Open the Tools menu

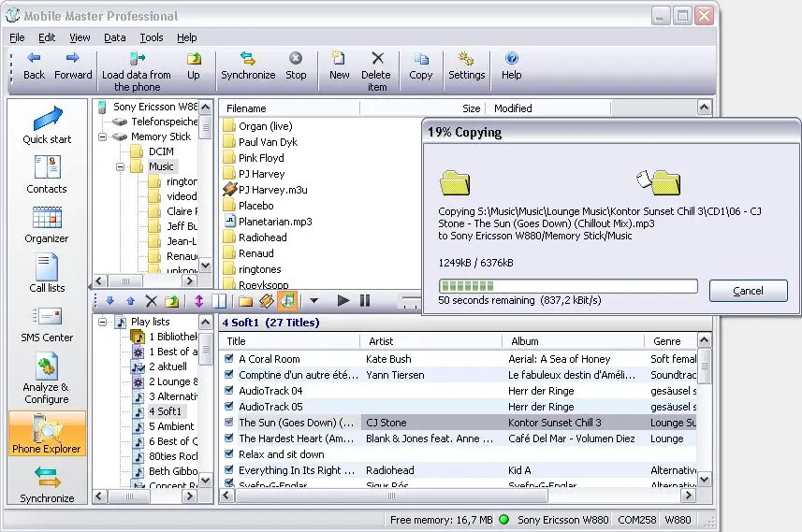pos(151,37)
